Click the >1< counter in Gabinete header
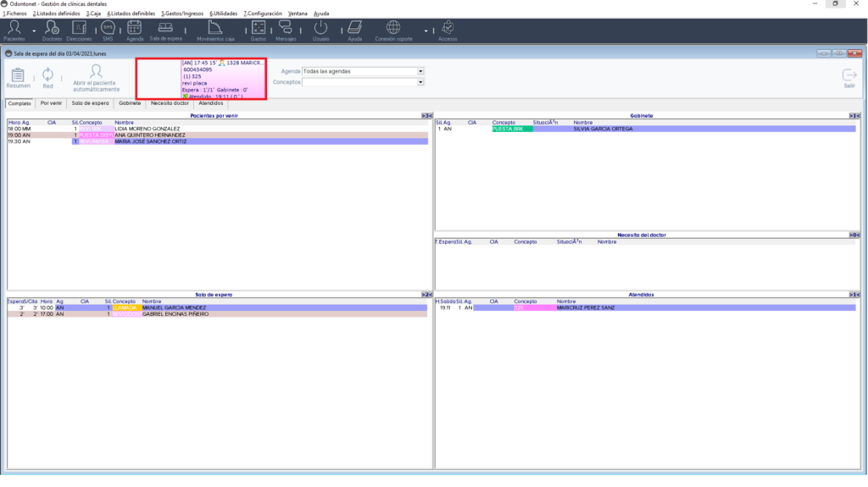Image resolution: width=868 pixels, height=487 pixels. pos(854,116)
